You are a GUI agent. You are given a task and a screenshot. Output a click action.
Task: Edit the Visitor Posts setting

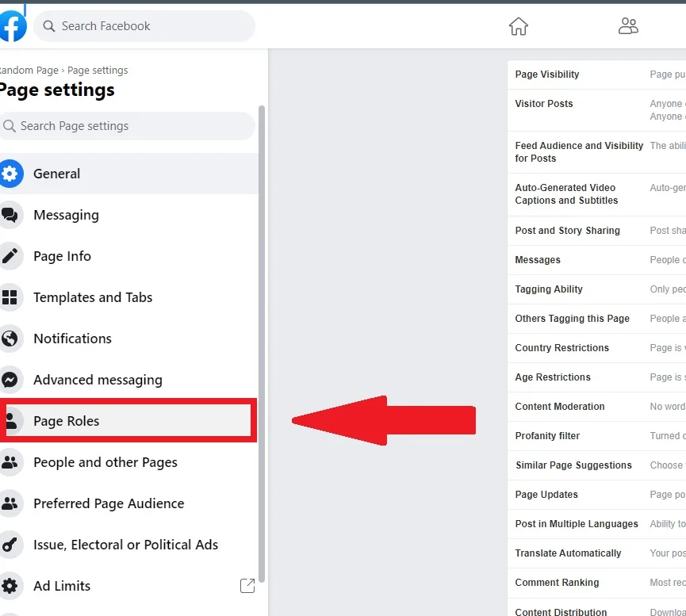[x=596, y=110]
